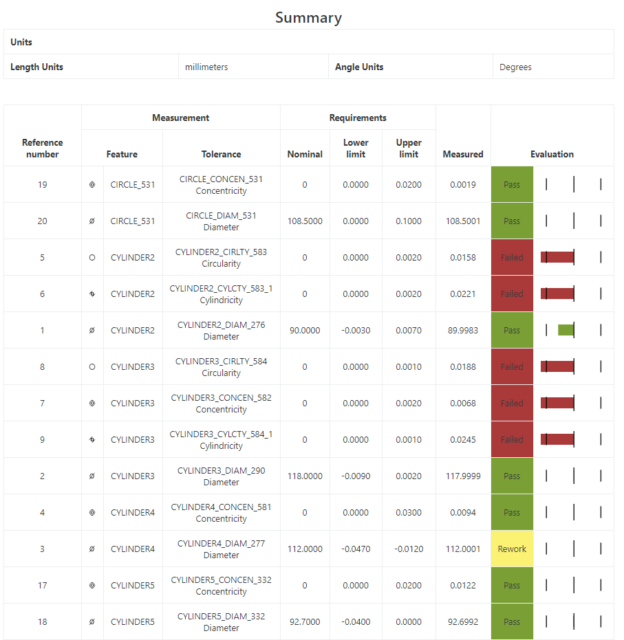Click the Reference number column header
This screenshot has height=640, width=624.
[x=42, y=148]
